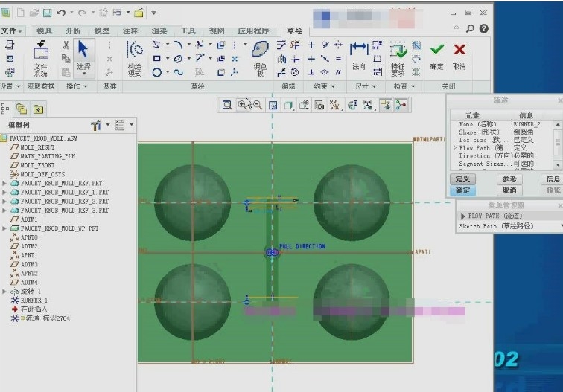
Task: Toggle vertex display in graphics toolbar
Action: [401, 105]
